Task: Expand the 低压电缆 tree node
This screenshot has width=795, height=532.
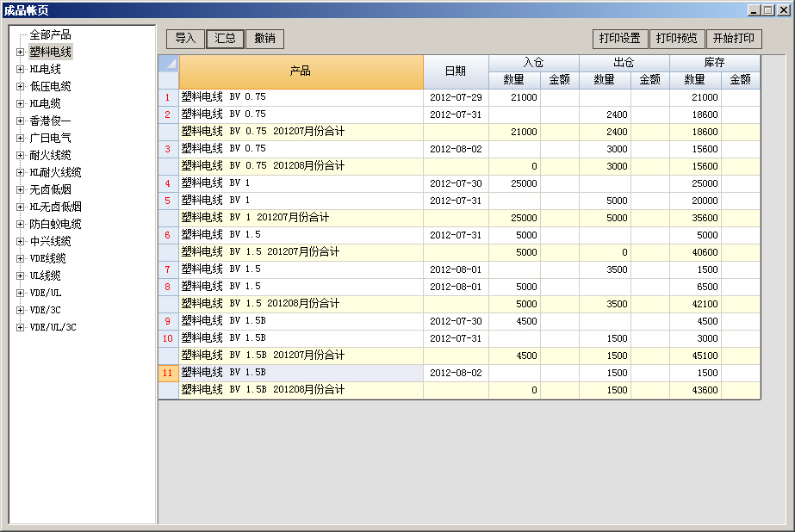Action: point(20,87)
